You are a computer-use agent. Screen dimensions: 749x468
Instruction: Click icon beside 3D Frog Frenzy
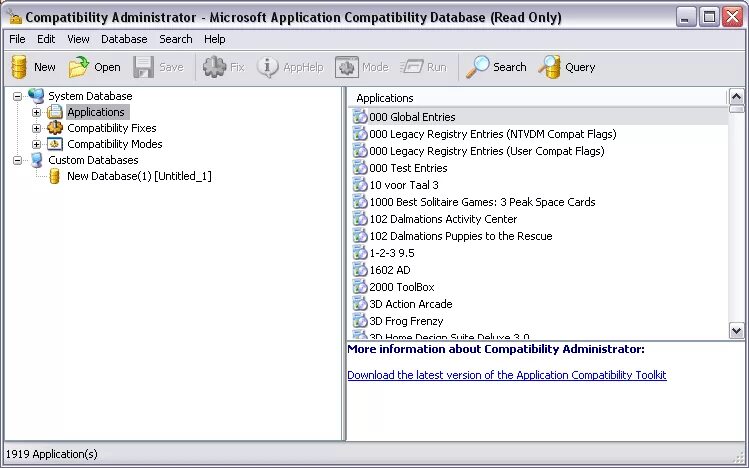360,320
